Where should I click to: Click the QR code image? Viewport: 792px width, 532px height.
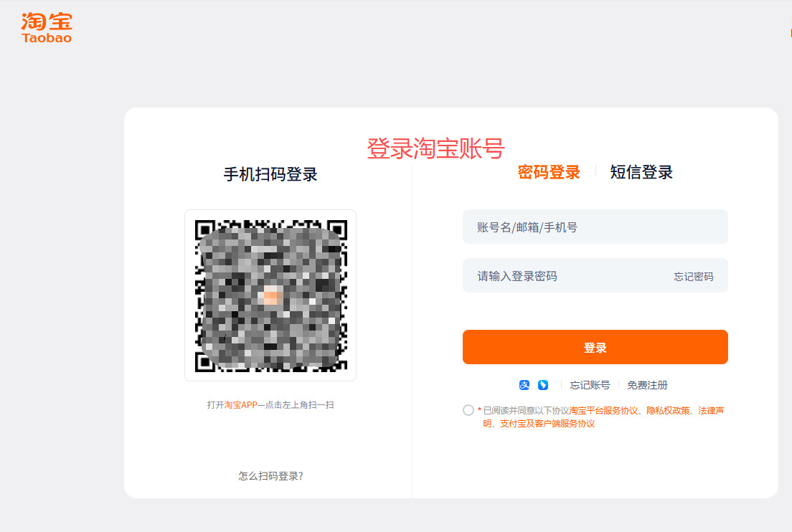(270, 295)
